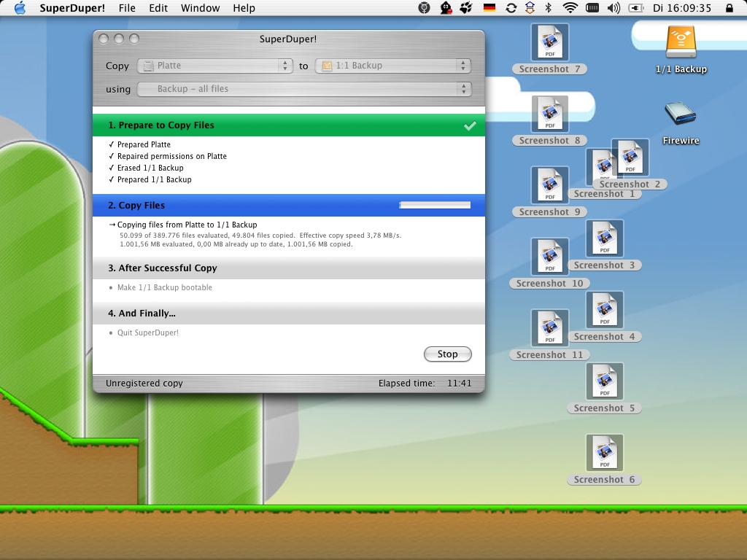Image resolution: width=747 pixels, height=560 pixels.
Task: Select the 1/1 Backup FireWire drive icon
Action: coord(681,43)
